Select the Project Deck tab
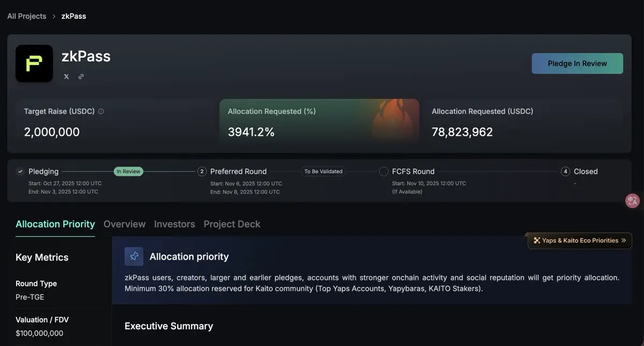 coord(232,224)
